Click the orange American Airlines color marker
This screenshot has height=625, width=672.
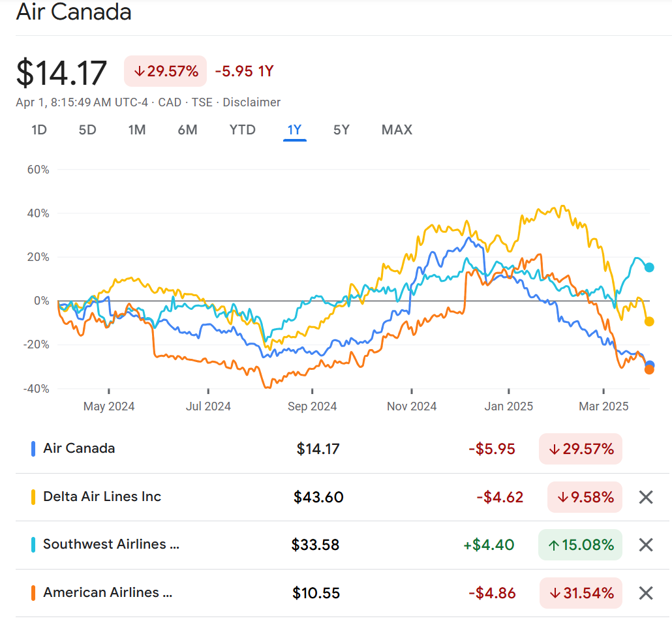tap(33, 593)
